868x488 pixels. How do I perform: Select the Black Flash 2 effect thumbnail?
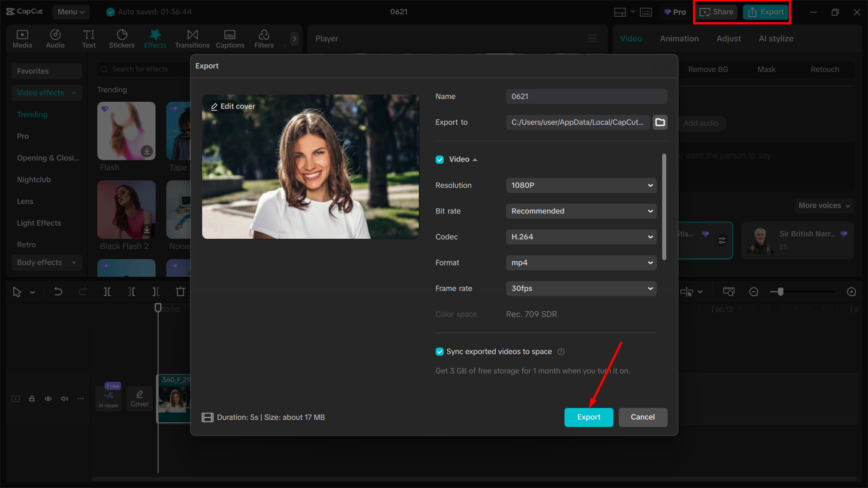pyautogui.click(x=126, y=209)
